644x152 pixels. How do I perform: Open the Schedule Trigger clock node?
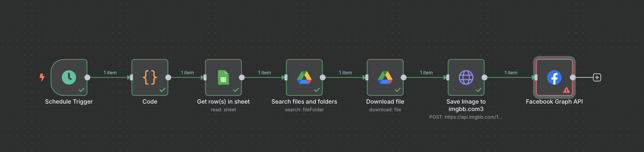(69, 77)
